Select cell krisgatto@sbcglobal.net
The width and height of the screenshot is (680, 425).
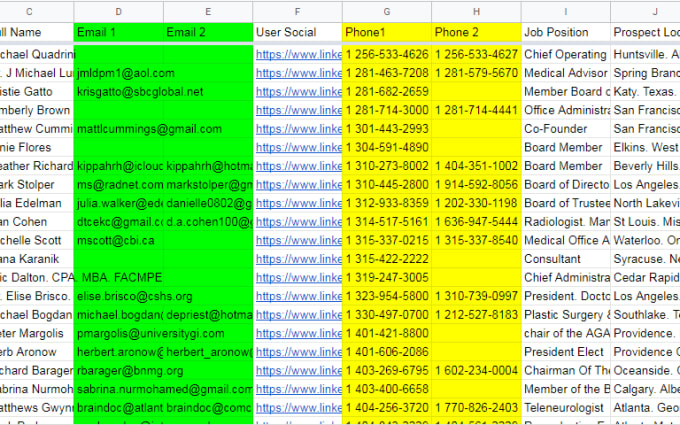pyautogui.click(x=118, y=92)
